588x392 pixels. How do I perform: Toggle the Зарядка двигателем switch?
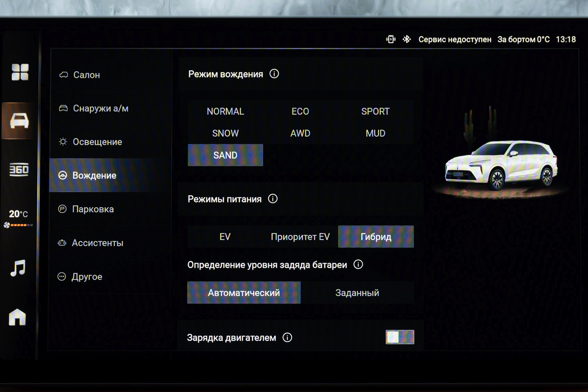[x=400, y=337]
